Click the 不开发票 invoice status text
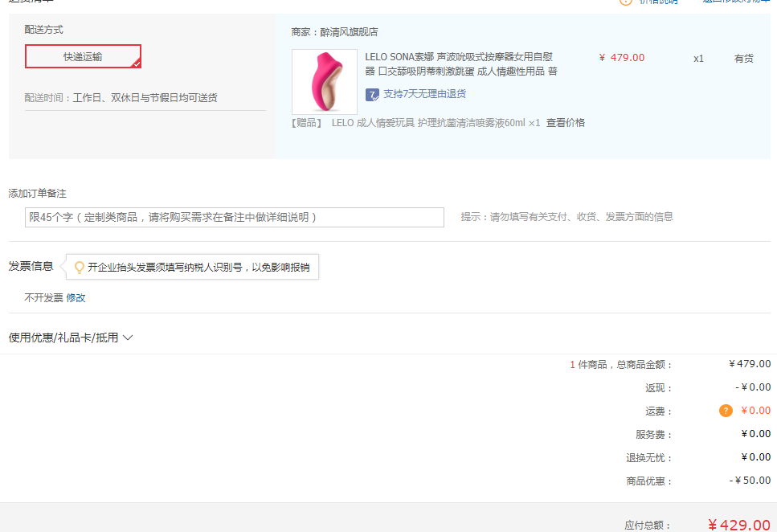 [43, 298]
